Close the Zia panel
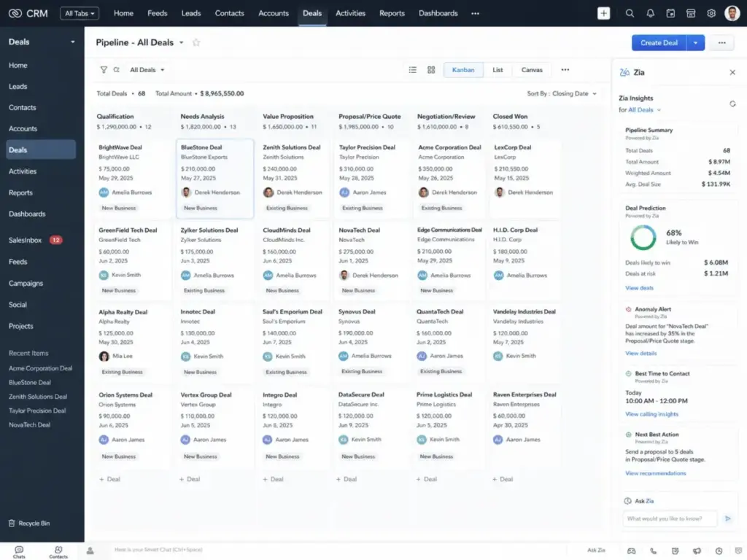 (732, 72)
